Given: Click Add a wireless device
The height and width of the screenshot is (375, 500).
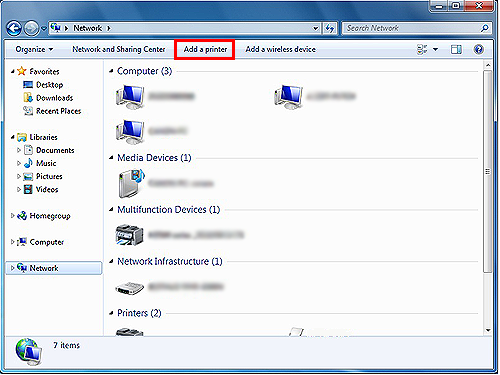Looking at the screenshot, I should pyautogui.click(x=280, y=49).
